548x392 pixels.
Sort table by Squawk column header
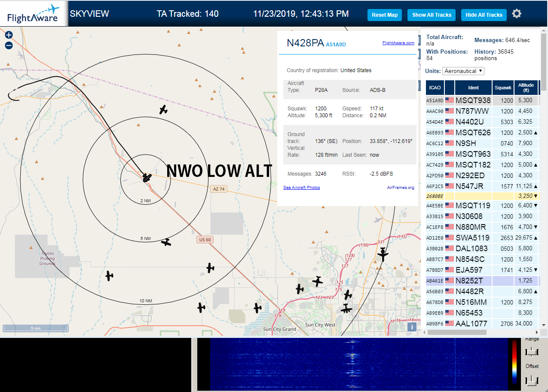coord(503,88)
